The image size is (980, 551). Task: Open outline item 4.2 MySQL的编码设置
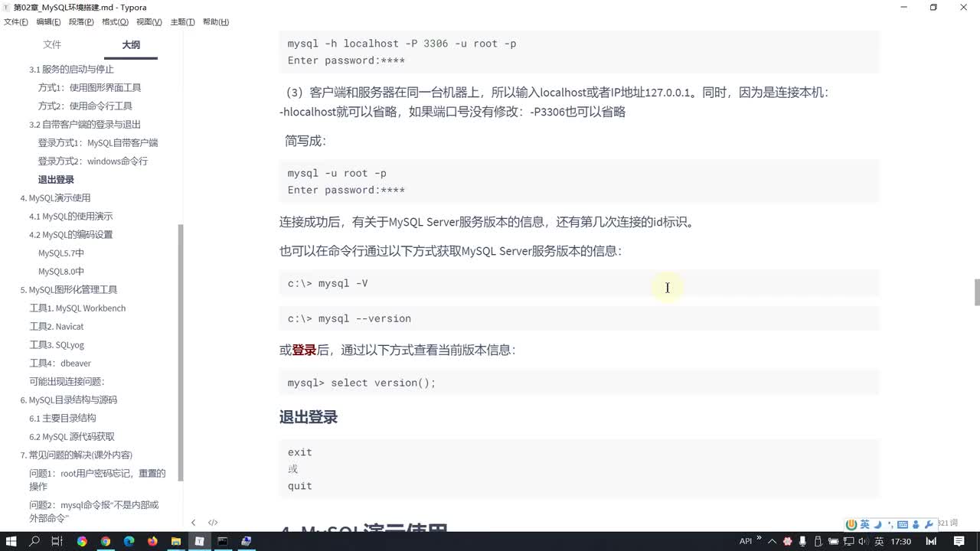71,235
